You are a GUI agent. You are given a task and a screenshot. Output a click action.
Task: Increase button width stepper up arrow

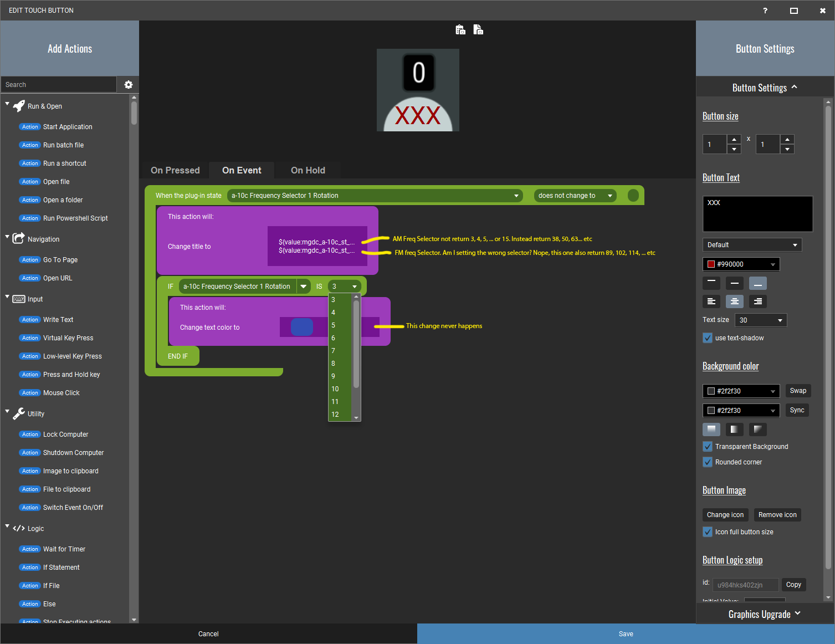(x=734, y=139)
